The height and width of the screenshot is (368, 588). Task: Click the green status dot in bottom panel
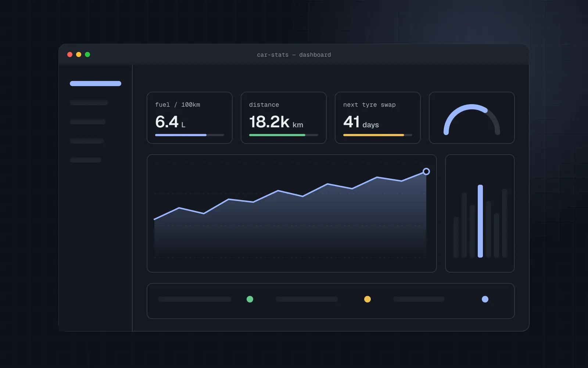coord(250,299)
